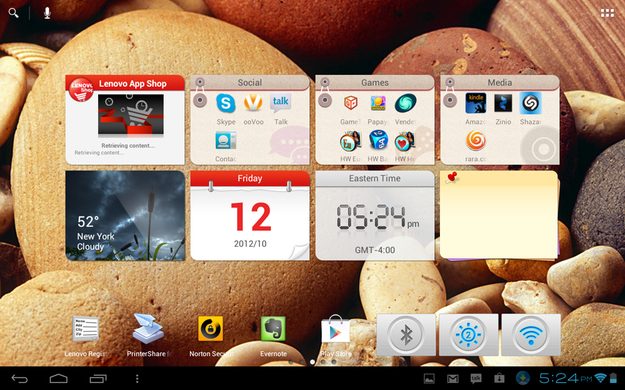Open Social folder header

(250, 83)
